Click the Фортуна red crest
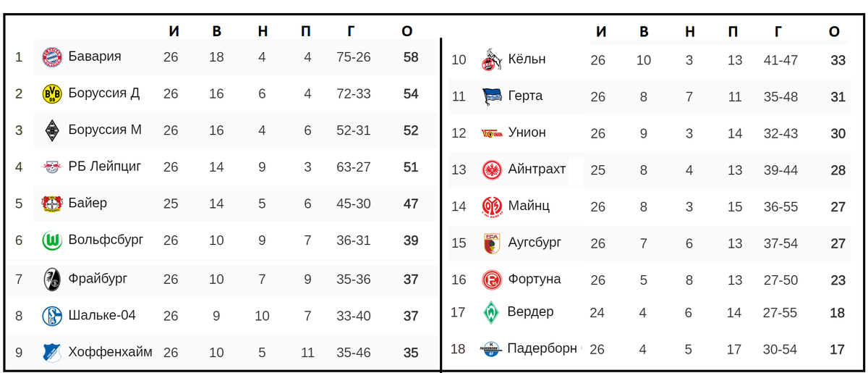This screenshot has height=373, width=868. click(x=492, y=280)
